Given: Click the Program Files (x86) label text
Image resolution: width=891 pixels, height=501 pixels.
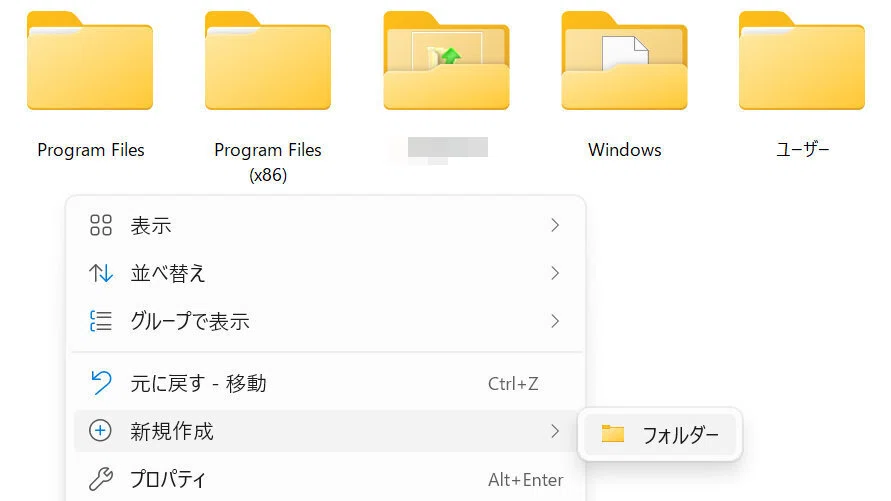Looking at the screenshot, I should [268, 162].
